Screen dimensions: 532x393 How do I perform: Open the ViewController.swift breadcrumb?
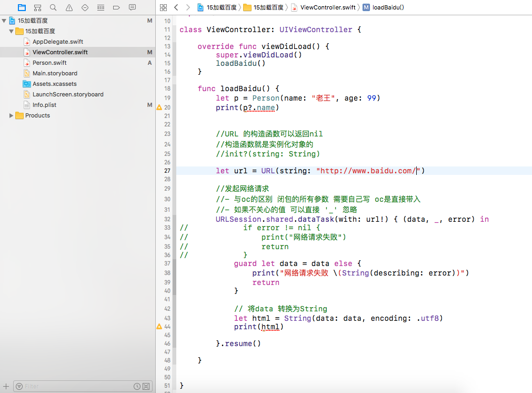pyautogui.click(x=324, y=7)
